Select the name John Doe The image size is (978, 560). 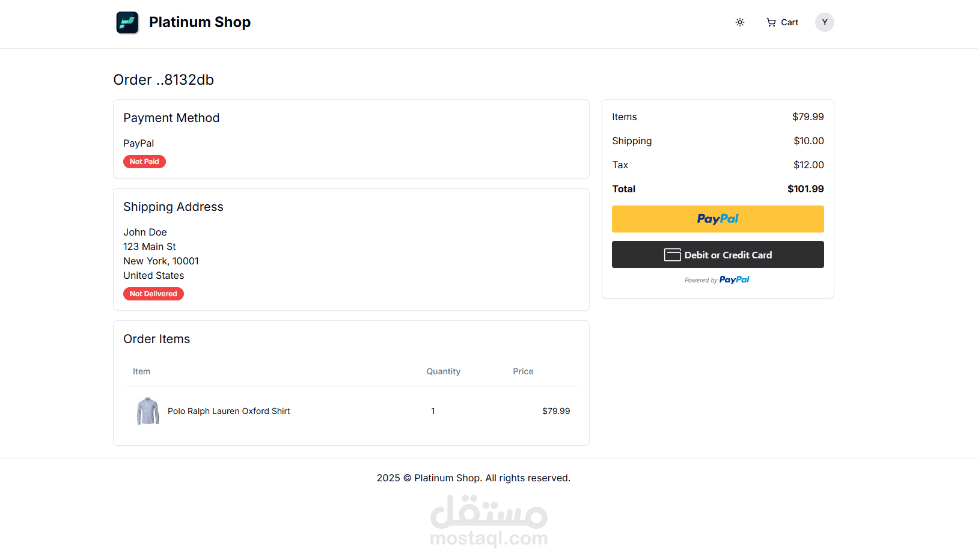pos(145,232)
